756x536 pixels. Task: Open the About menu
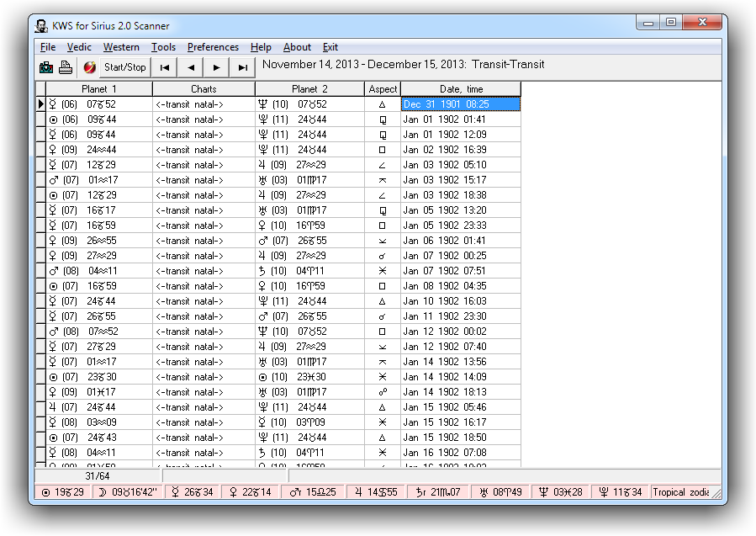coord(297,47)
